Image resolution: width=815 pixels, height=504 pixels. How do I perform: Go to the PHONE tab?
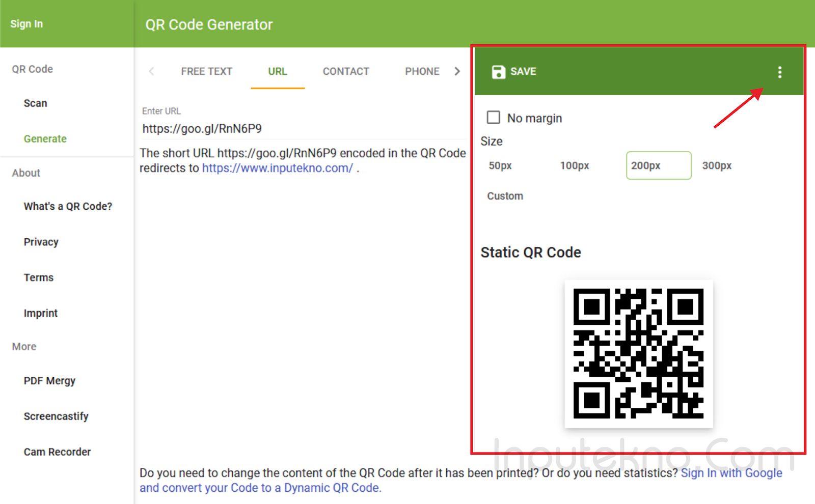422,71
